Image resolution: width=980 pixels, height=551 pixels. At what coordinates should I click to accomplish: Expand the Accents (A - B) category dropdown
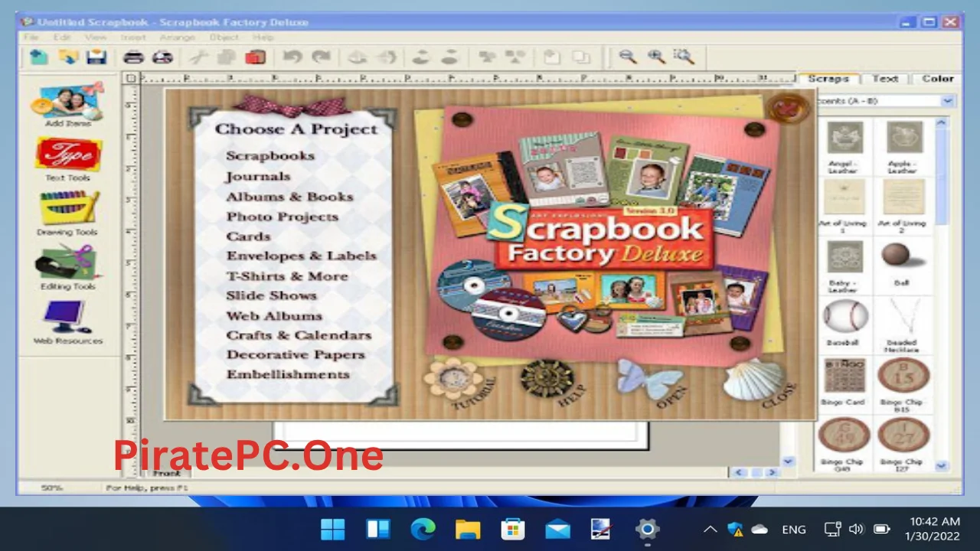tap(948, 101)
